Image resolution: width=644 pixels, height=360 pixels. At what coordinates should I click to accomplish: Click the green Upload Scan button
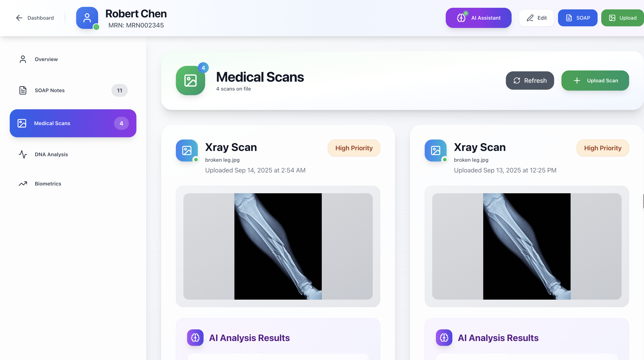pyautogui.click(x=595, y=81)
